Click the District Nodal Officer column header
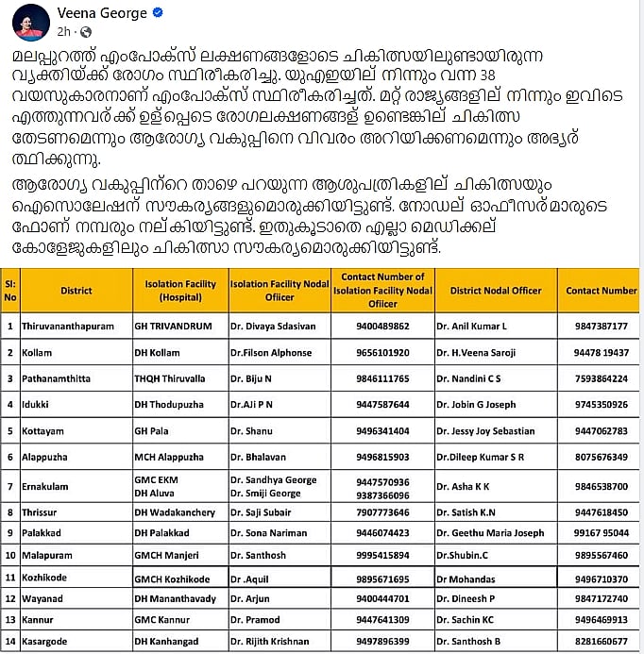Screen dimensions: 644x654 [496, 291]
